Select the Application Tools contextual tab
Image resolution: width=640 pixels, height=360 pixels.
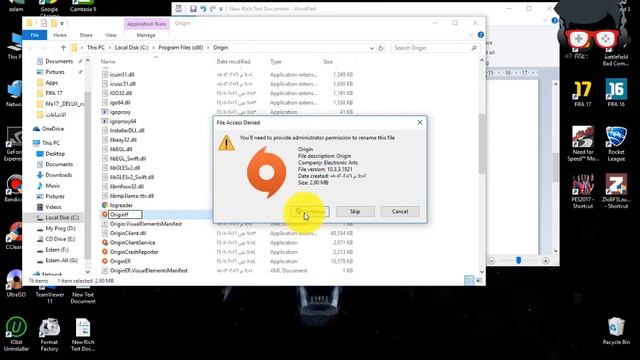click(x=146, y=24)
